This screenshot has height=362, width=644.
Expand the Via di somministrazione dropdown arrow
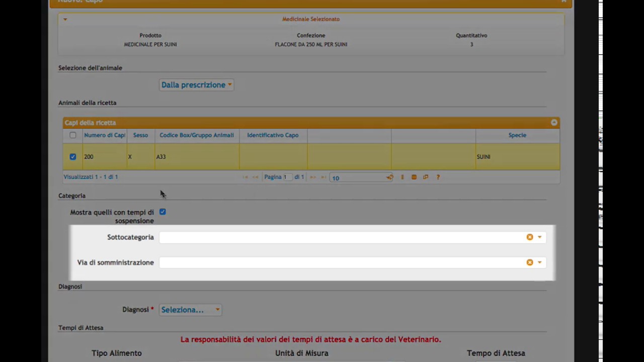540,262
